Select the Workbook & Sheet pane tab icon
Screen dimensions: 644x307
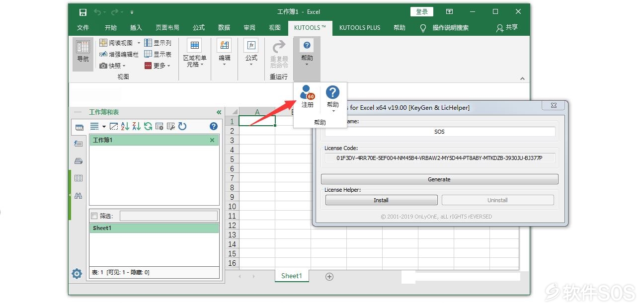79,127
